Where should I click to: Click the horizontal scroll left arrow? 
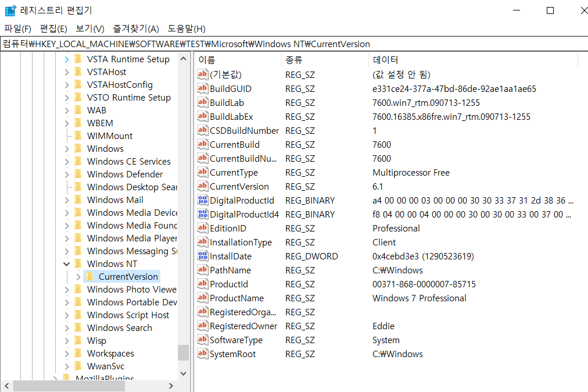pyautogui.click(x=7, y=386)
